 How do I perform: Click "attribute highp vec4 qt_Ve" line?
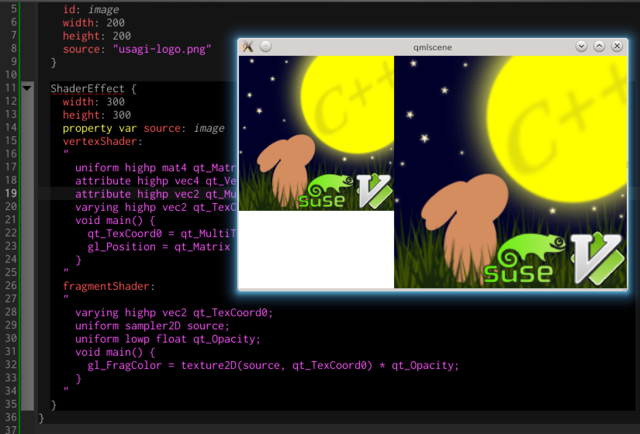click(x=156, y=181)
